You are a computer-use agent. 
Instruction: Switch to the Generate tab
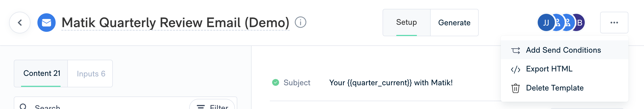[x=454, y=23]
